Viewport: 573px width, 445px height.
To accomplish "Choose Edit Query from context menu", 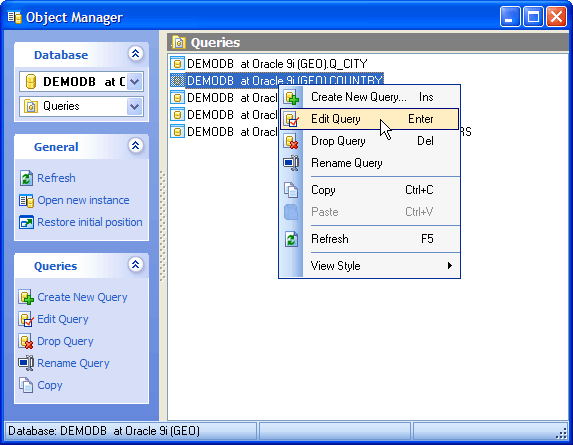I will click(369, 119).
